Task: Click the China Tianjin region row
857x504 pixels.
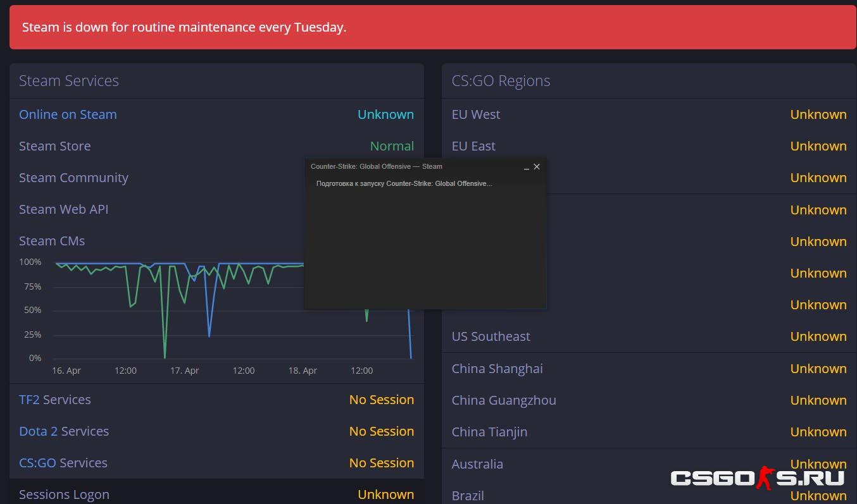Action: coord(649,432)
